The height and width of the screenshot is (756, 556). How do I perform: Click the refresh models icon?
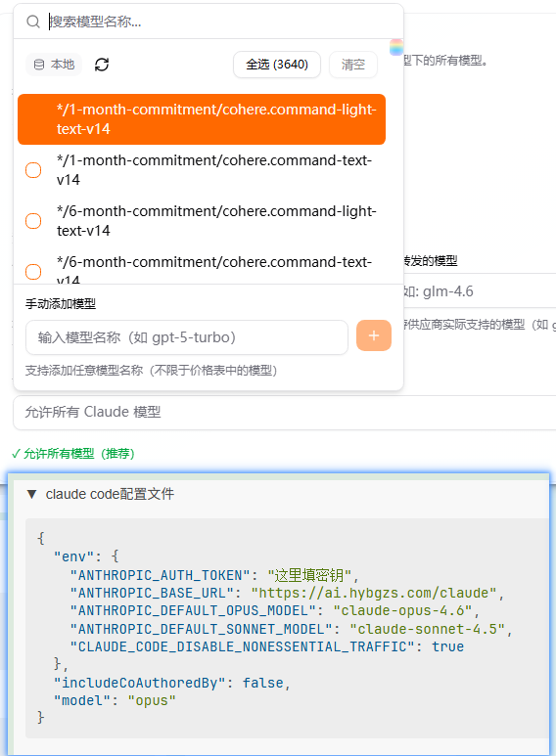click(102, 65)
